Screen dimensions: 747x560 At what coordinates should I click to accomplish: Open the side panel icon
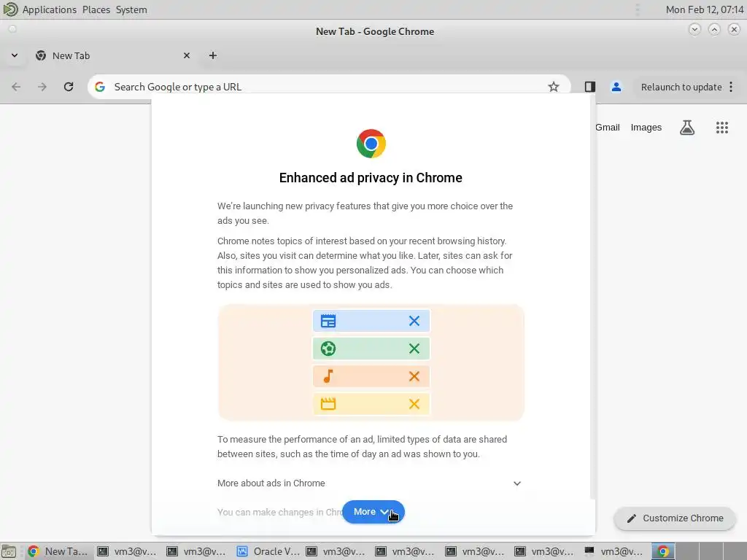(x=589, y=87)
